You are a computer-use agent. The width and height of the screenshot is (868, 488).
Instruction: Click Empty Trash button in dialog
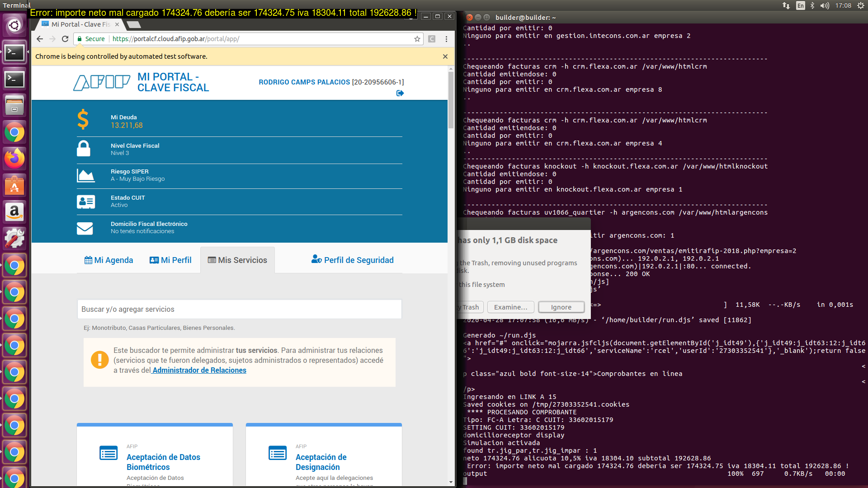pos(470,307)
